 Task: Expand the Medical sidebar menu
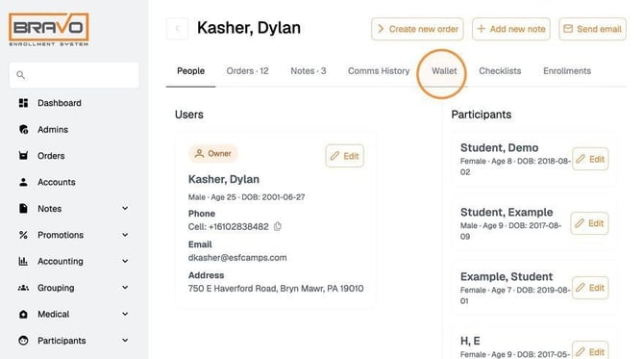pyautogui.click(x=125, y=314)
